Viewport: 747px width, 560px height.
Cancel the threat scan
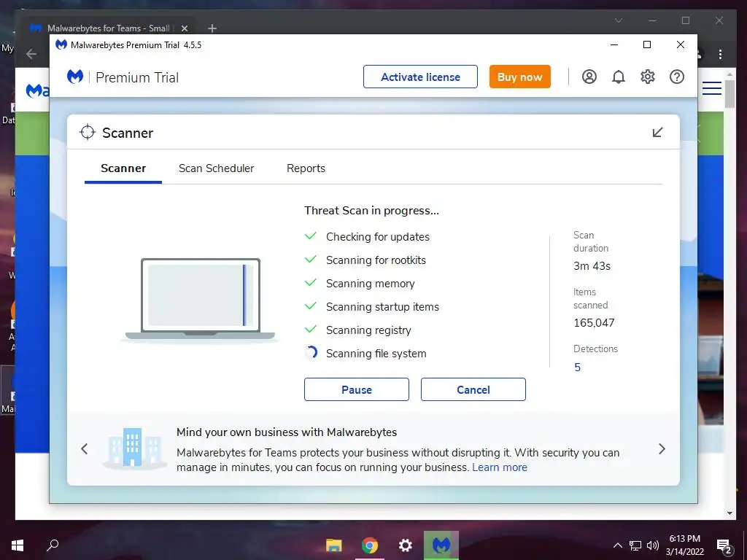(x=473, y=389)
